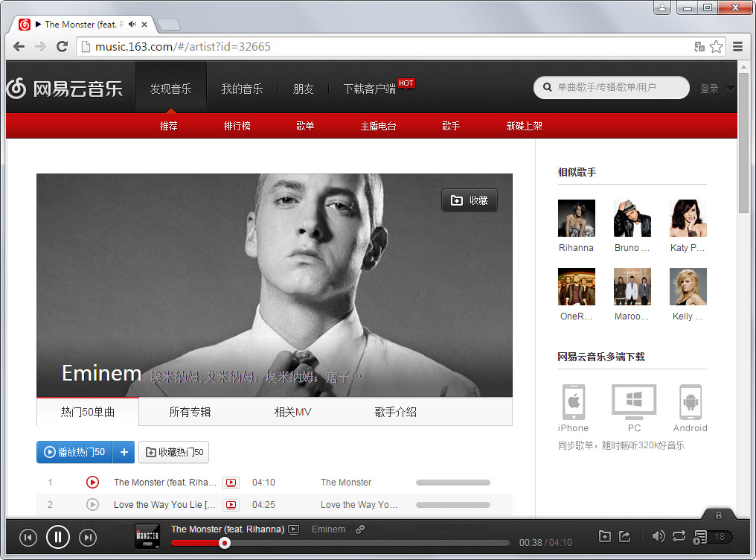Viewport: 756px width, 560px height.
Task: Open The Monster album link in row 1
Action: coord(346,483)
